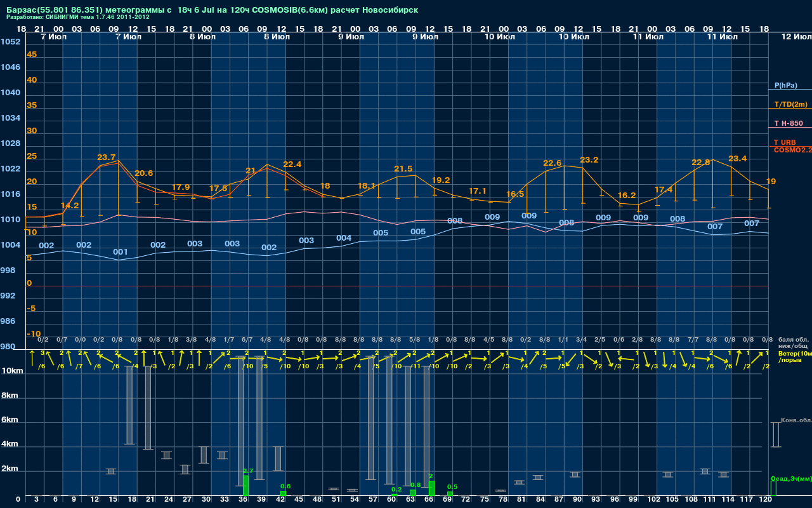Click the 12 Июл date label

click(796, 37)
